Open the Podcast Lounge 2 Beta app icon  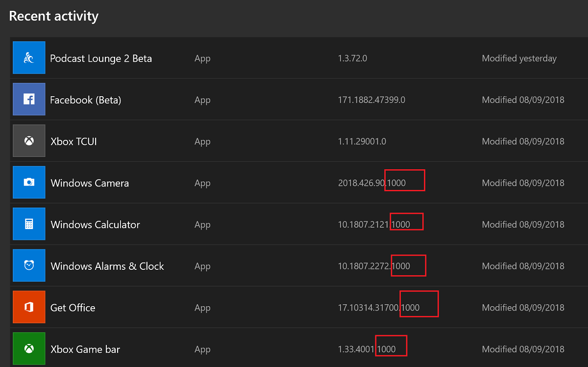[29, 58]
